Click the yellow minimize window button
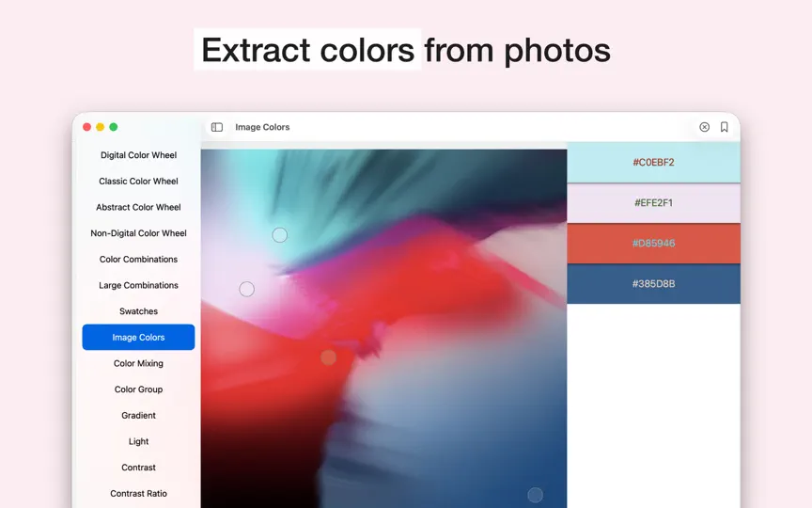Viewport: 812px width, 508px height. pyautogui.click(x=100, y=127)
